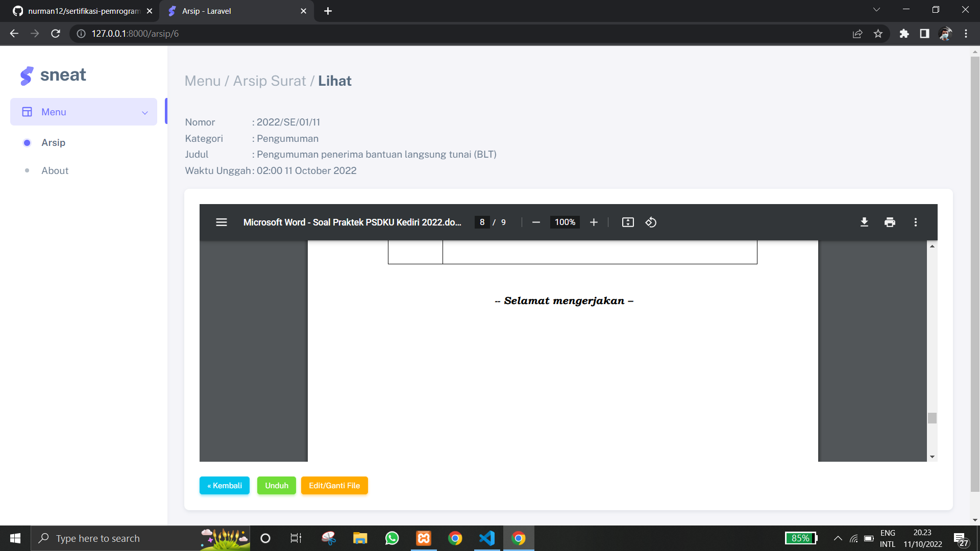980x551 pixels.
Task: Click the battery percentage indicator in taskbar
Action: 800,538
